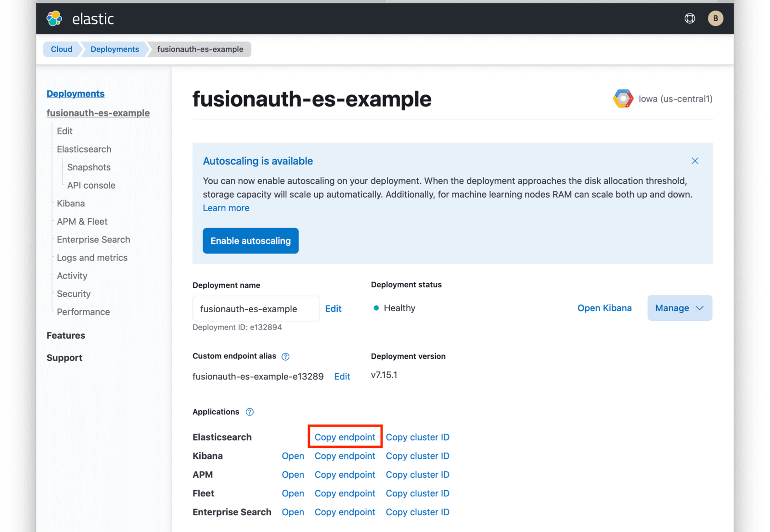Open Activity in the sidebar
This screenshot has width=770, height=532.
click(x=72, y=276)
